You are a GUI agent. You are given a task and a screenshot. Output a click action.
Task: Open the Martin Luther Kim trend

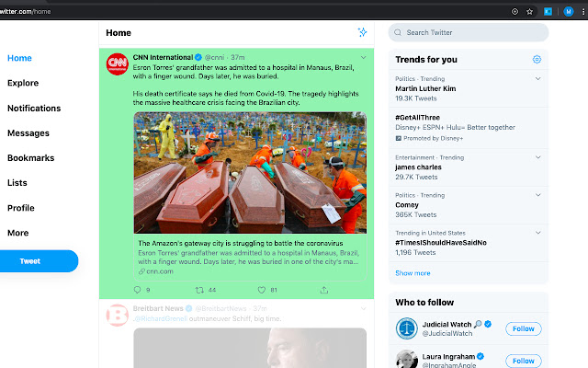469,88
